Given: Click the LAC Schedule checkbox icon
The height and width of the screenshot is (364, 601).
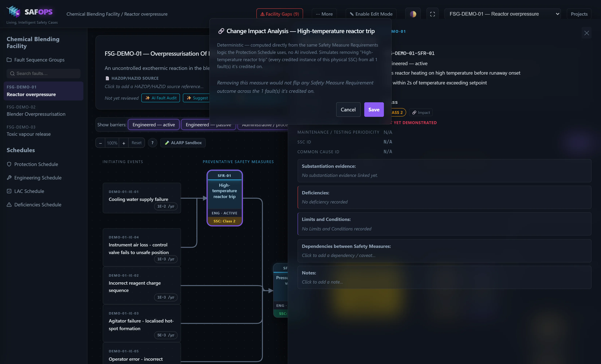Looking at the screenshot, I should tap(9, 191).
